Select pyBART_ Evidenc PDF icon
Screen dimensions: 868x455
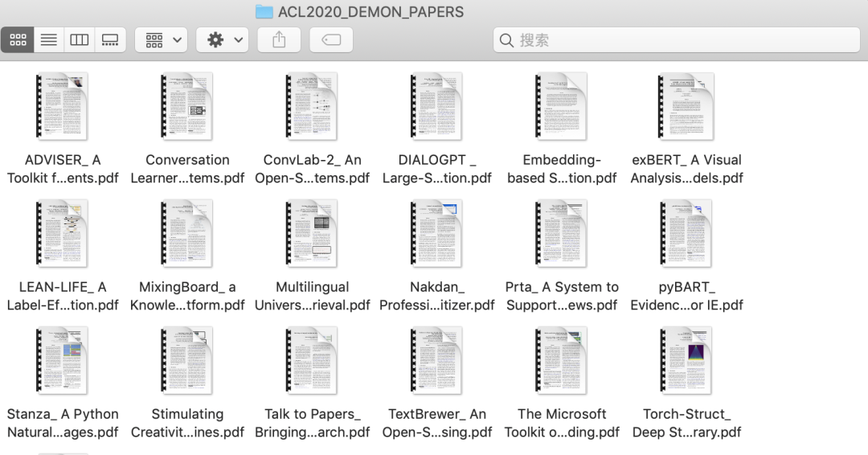686,233
